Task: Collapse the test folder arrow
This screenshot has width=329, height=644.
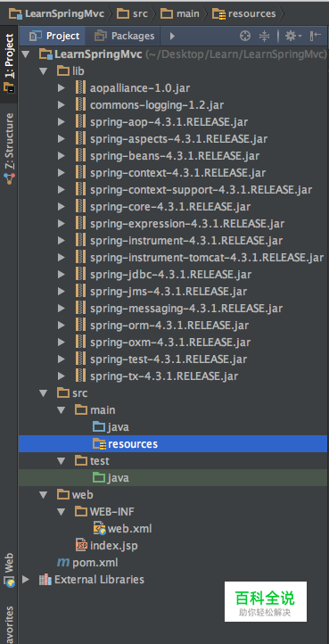Action: (62, 461)
